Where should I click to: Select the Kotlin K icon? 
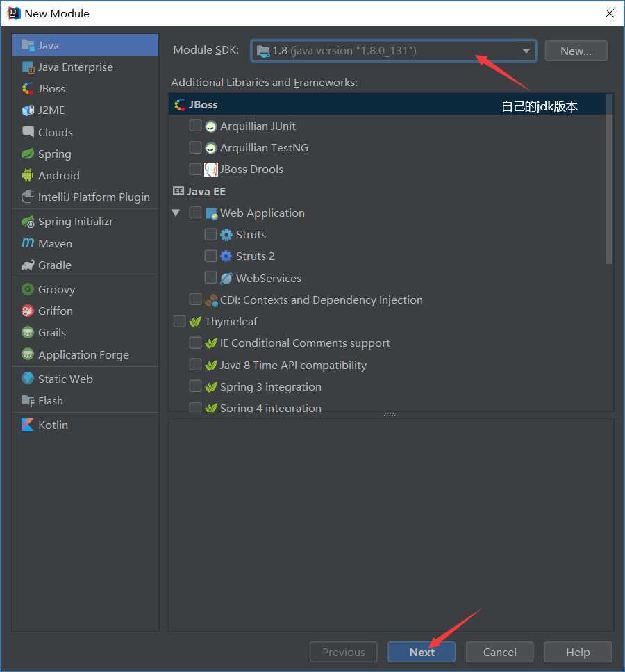pos(27,425)
